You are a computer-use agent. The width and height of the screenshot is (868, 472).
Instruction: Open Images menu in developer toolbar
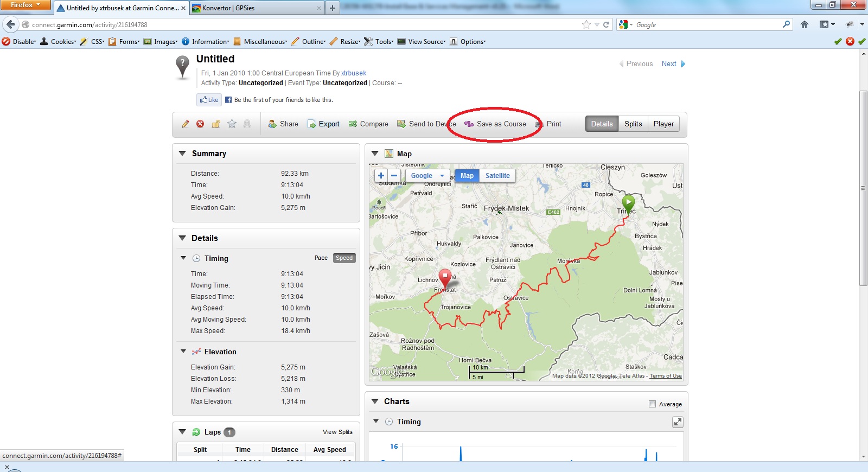tap(161, 41)
